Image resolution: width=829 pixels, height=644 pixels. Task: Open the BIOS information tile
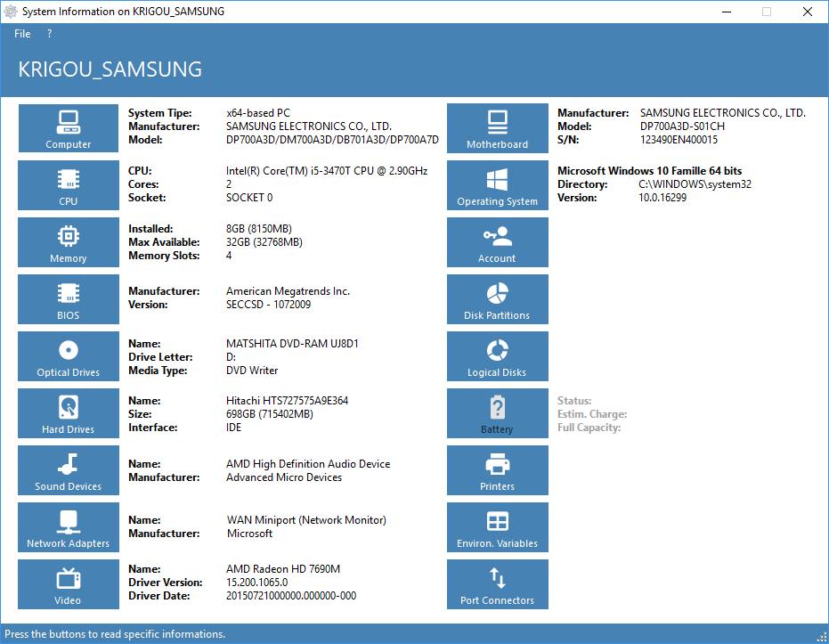tap(69, 299)
